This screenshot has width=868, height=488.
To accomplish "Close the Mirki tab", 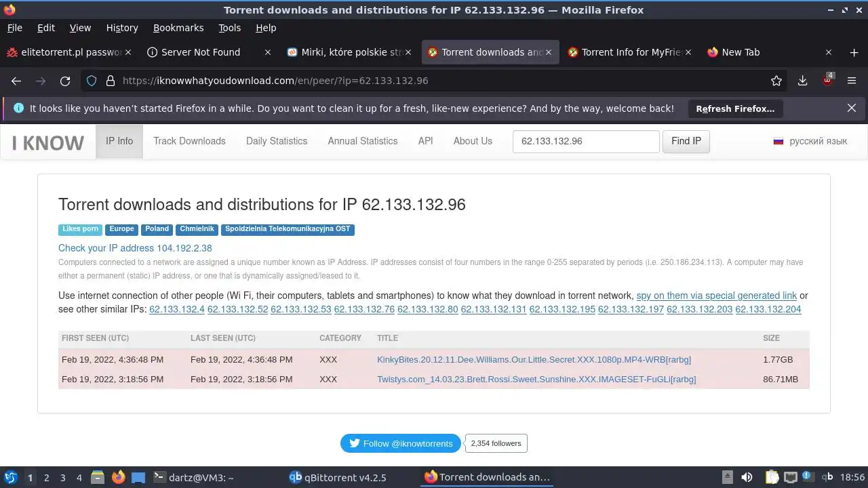I will [408, 52].
